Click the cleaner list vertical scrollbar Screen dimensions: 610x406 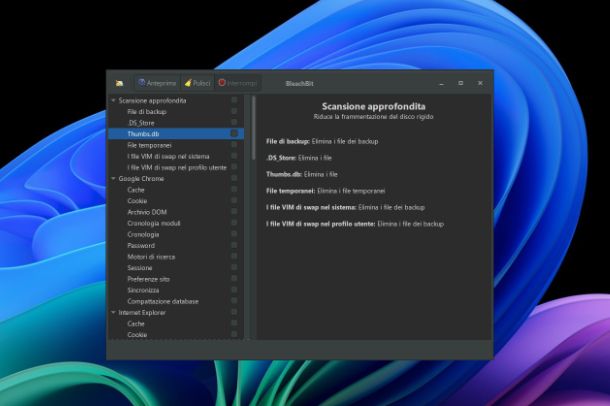[254, 128]
